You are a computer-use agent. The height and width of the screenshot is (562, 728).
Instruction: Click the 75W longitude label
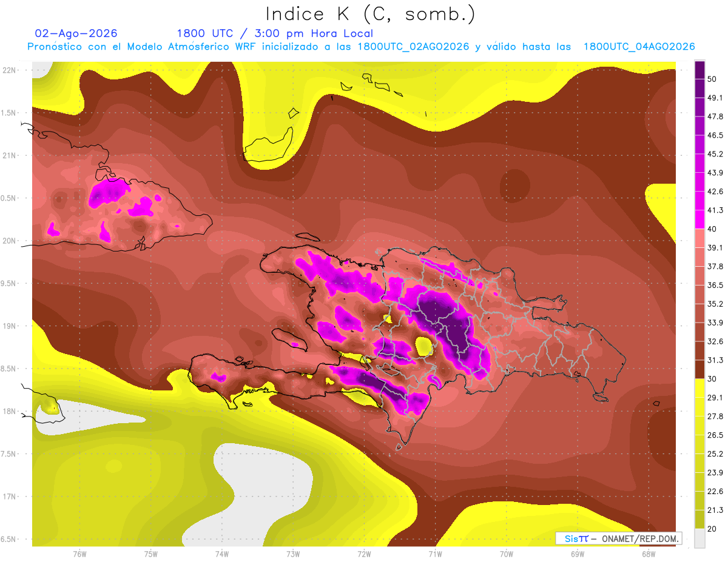[151, 554]
